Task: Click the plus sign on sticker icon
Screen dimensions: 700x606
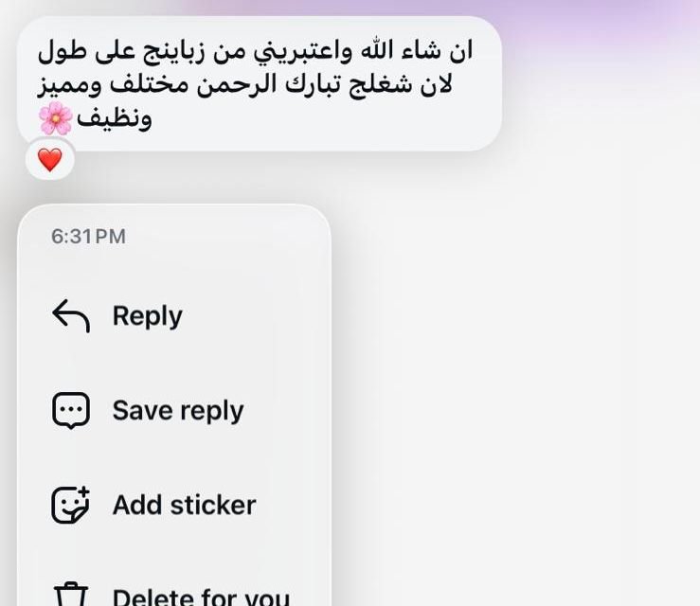Action: 83,491
